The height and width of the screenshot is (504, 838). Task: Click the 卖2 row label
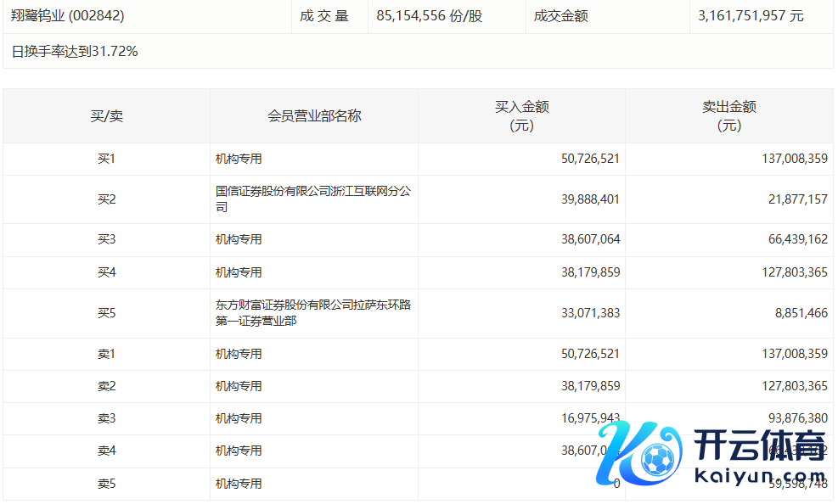click(106, 386)
